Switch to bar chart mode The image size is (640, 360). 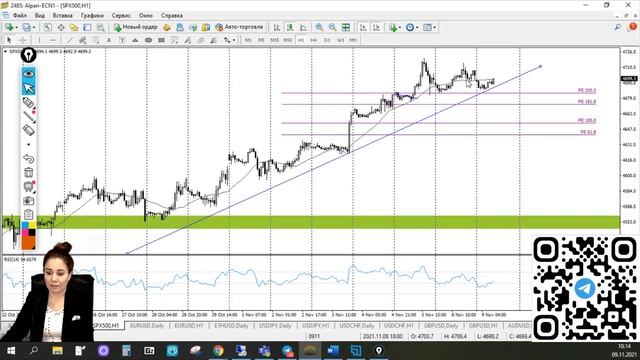[x=276, y=27]
